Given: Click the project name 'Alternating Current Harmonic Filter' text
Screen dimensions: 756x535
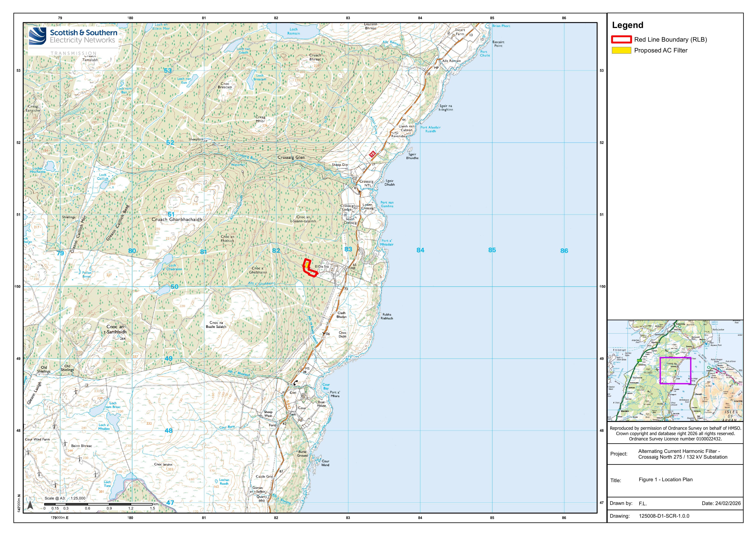Looking at the screenshot, I should 679,451.
